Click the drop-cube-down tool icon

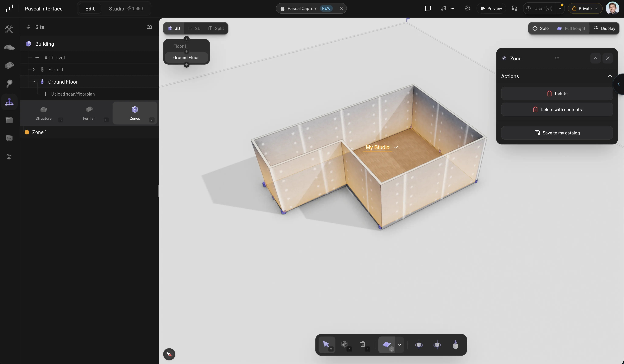click(455, 345)
